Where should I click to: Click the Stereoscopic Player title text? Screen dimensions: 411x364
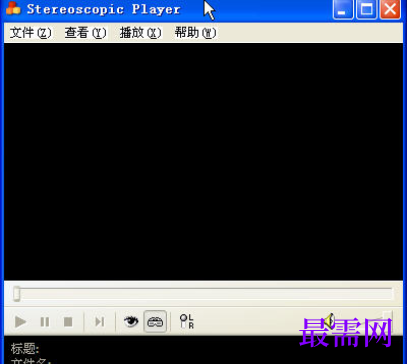tap(104, 9)
